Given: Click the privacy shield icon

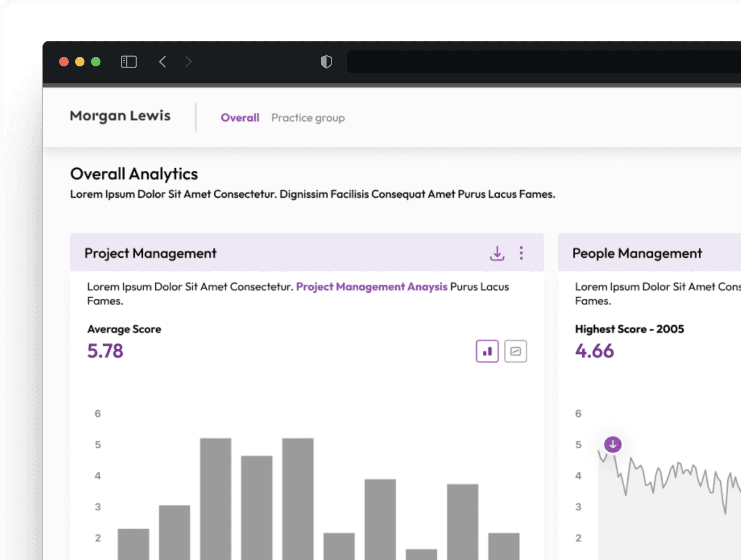Looking at the screenshot, I should [326, 62].
